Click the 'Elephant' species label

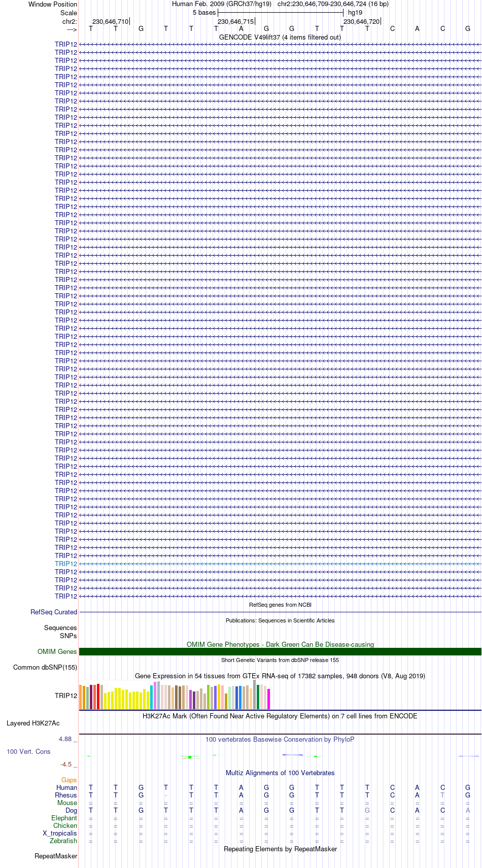pos(64,818)
